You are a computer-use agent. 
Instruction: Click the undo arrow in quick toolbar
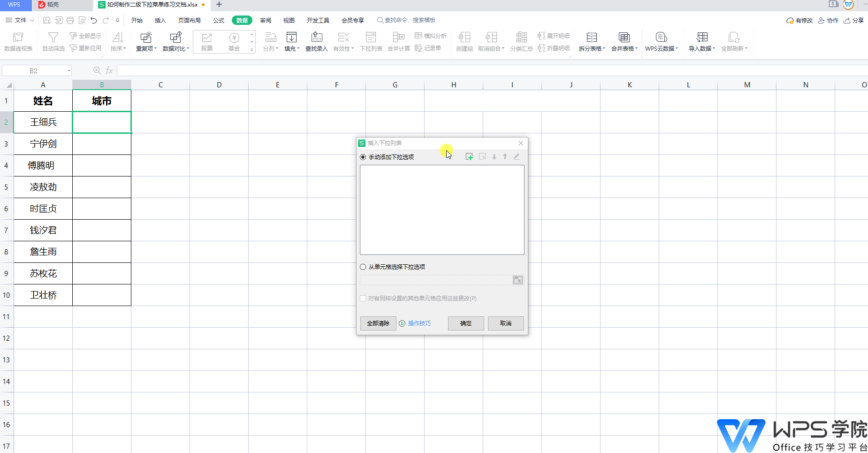pos(94,20)
